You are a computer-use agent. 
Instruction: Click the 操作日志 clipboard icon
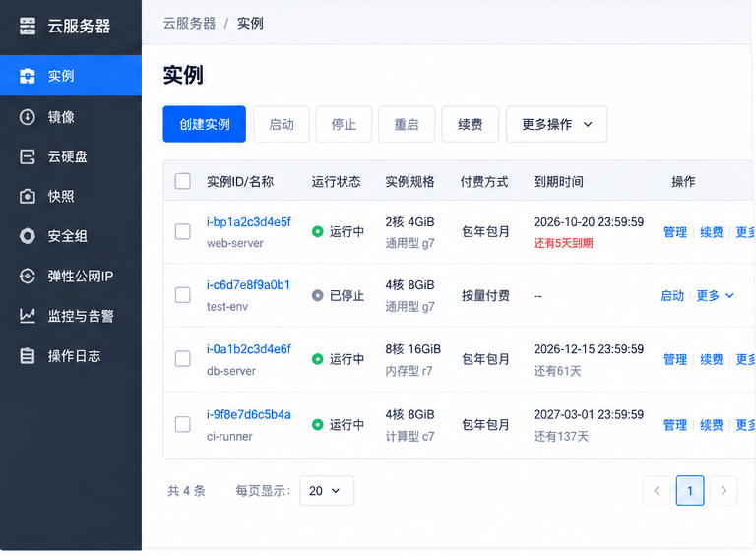tap(28, 356)
